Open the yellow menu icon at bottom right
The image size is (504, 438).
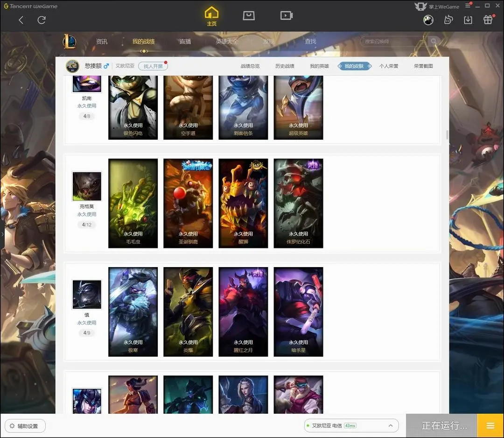click(x=490, y=426)
